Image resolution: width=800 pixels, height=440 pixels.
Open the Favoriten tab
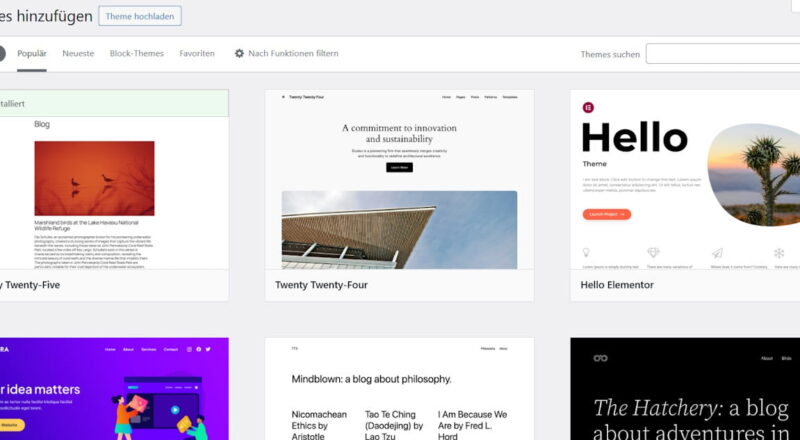[197, 53]
